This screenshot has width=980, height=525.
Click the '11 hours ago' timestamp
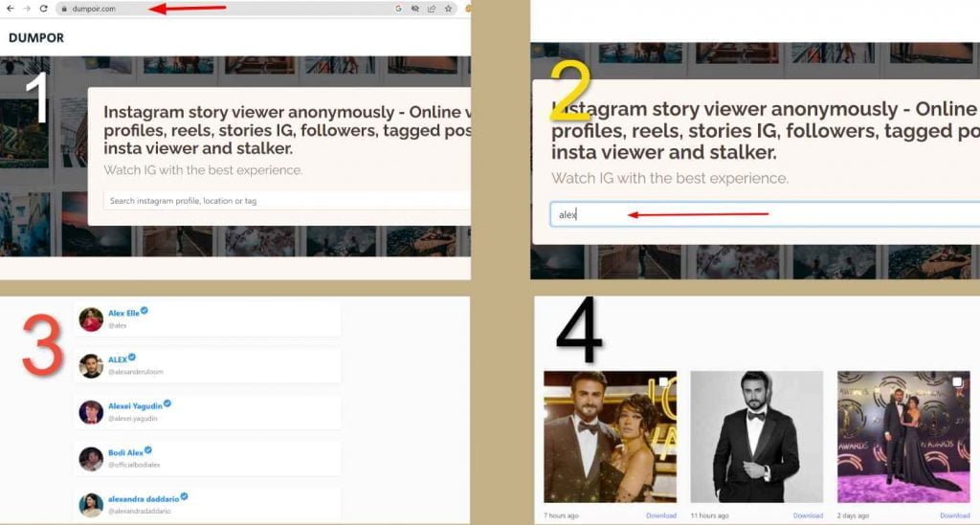[709, 515]
